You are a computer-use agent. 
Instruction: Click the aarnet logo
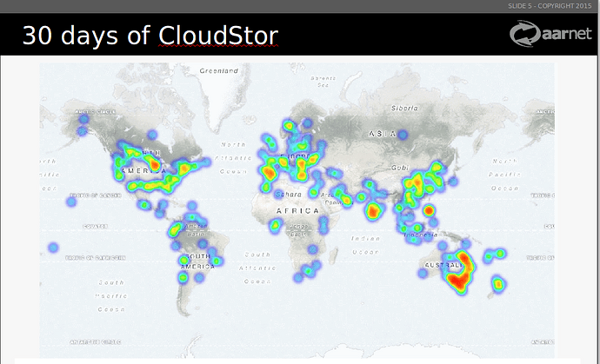click(551, 34)
